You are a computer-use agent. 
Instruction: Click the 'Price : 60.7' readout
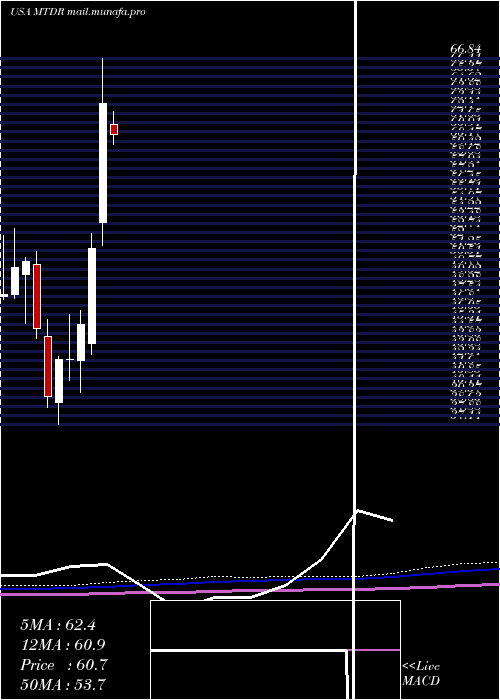63,665
